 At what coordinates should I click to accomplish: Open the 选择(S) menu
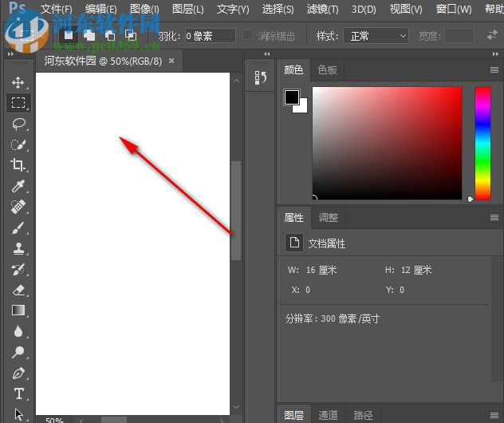[278, 9]
